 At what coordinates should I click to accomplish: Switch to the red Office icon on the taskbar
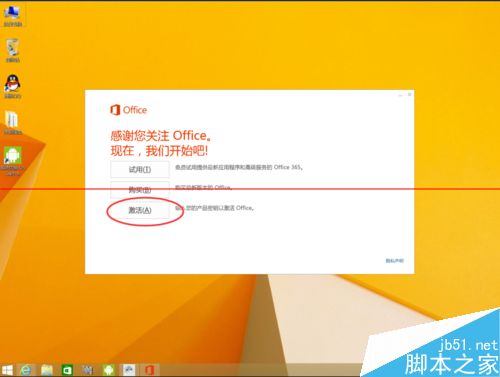149,370
